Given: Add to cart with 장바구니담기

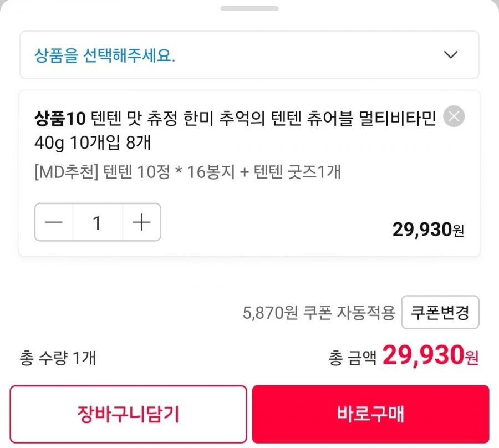Looking at the screenshot, I should (128, 414).
